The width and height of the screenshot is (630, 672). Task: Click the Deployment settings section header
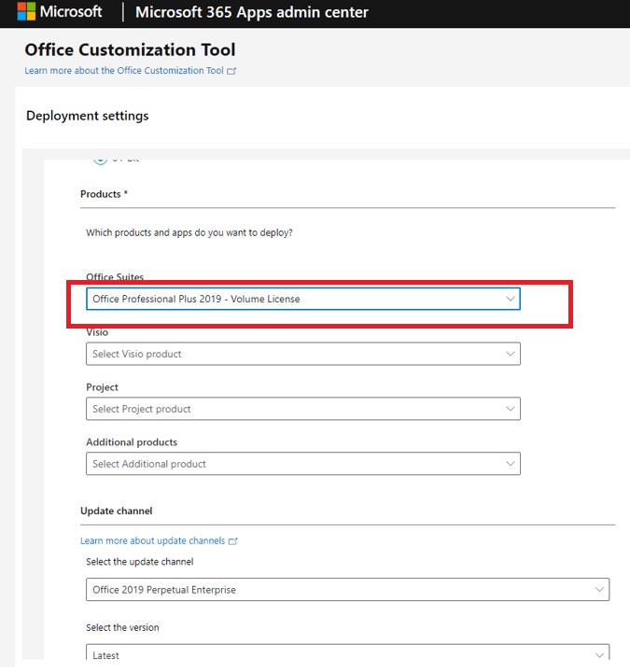[x=87, y=116]
